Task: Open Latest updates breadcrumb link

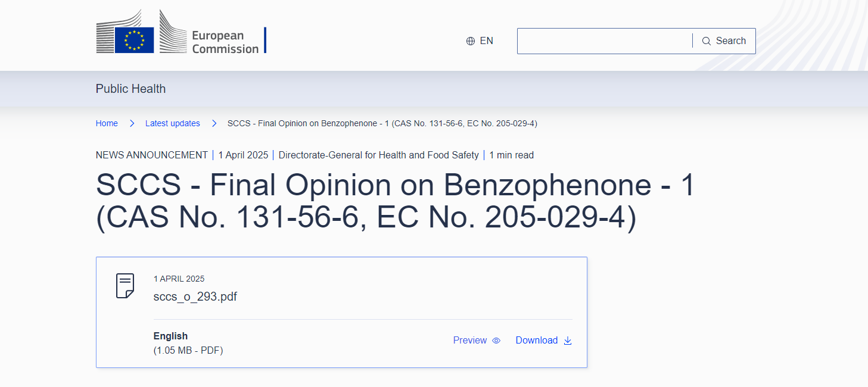Action: pos(173,123)
